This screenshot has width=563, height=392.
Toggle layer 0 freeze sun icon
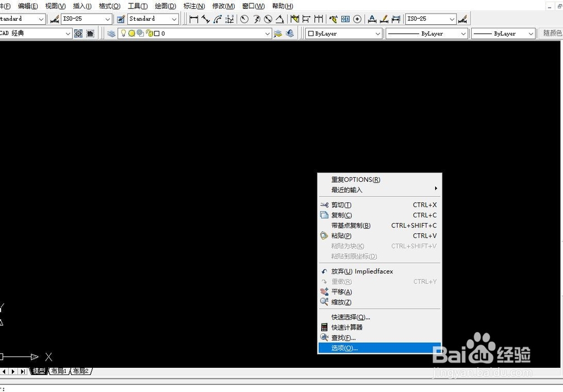coord(131,33)
